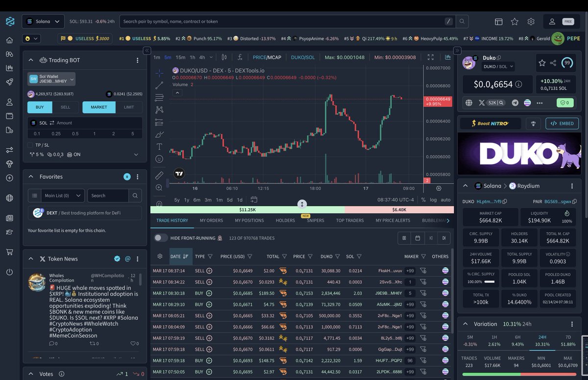Screen dimensions: 588x380
Task: Select the 15m chart timeframe
Action: tap(180, 57)
